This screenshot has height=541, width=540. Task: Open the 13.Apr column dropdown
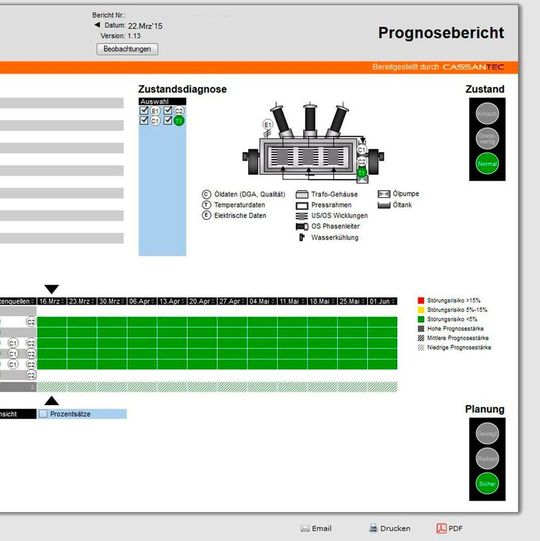[183, 302]
